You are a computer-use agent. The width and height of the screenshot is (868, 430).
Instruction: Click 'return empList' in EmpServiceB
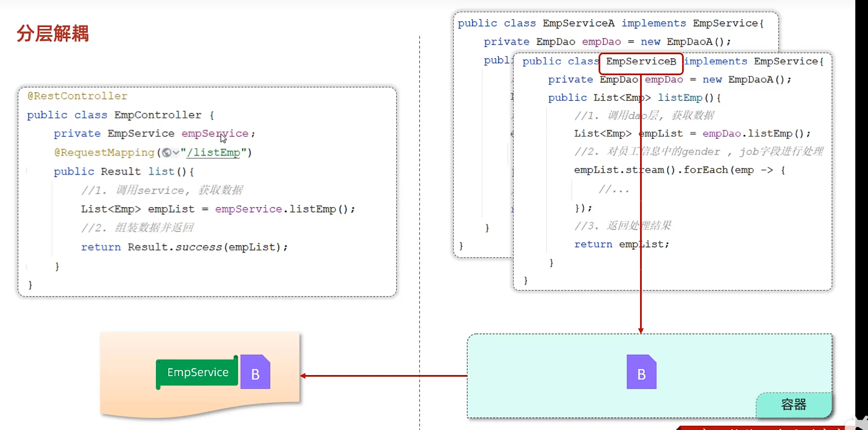pos(621,244)
